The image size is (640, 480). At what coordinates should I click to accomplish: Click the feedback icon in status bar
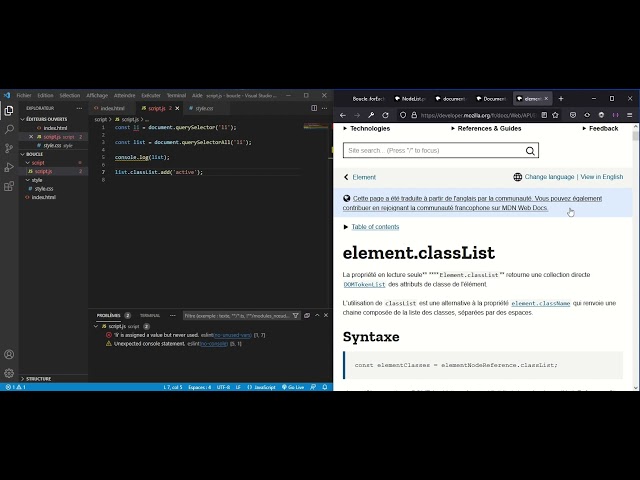point(313,387)
